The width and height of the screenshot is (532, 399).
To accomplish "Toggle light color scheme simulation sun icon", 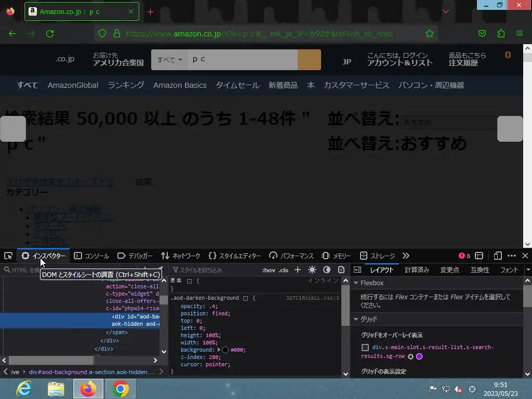I will pos(312,270).
